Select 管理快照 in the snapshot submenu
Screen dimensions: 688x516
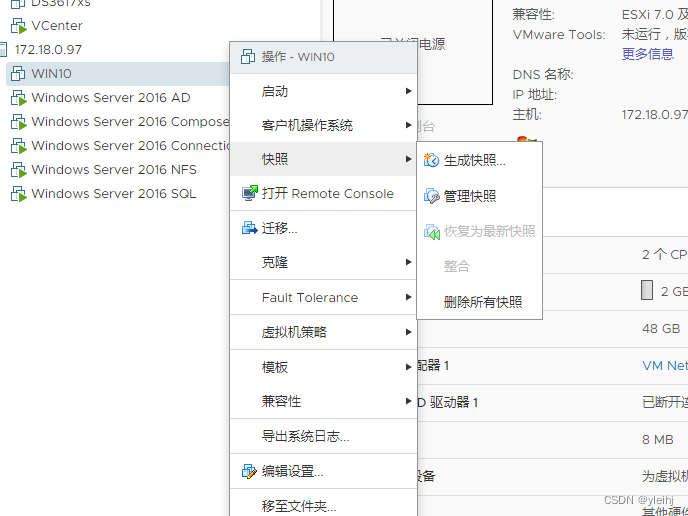(x=480, y=196)
